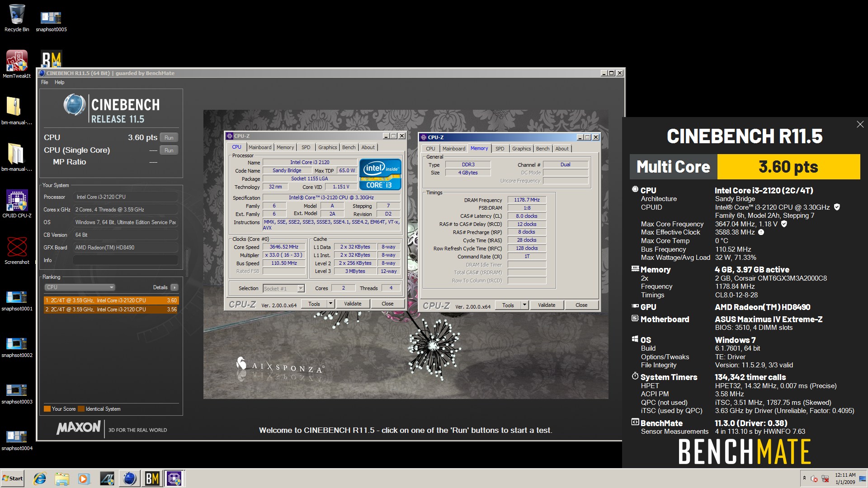
Task: Open About tab in right CPU-Z window
Action: [x=562, y=149]
